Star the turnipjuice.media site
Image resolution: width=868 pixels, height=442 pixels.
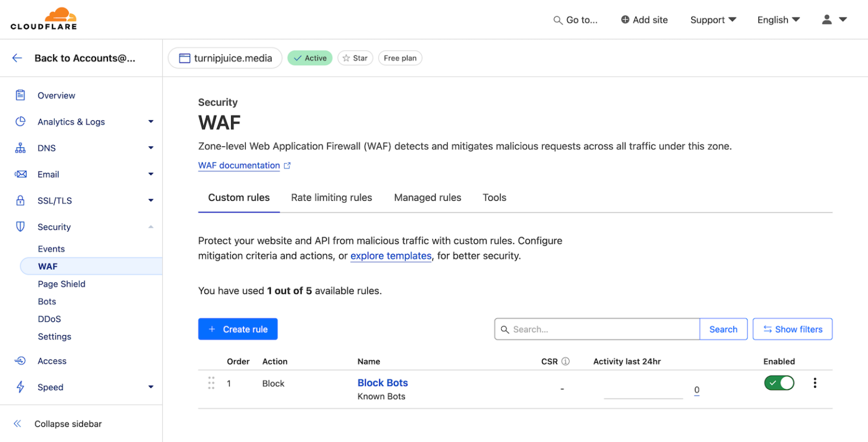tap(355, 58)
